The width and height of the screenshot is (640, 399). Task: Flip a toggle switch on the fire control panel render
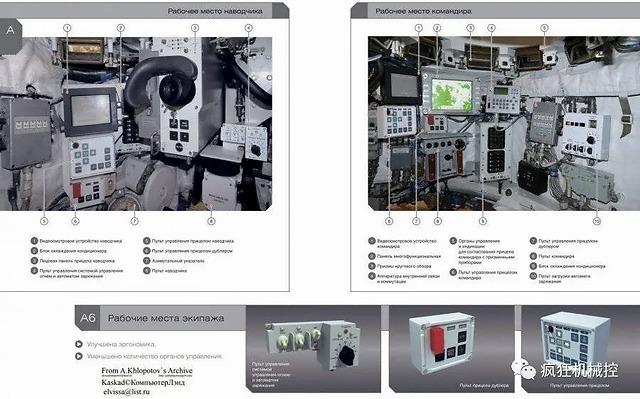[x=300, y=337]
